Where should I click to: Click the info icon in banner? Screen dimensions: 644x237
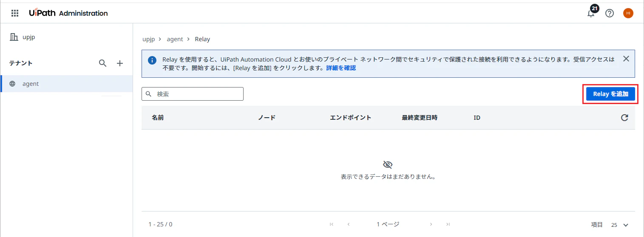click(152, 60)
